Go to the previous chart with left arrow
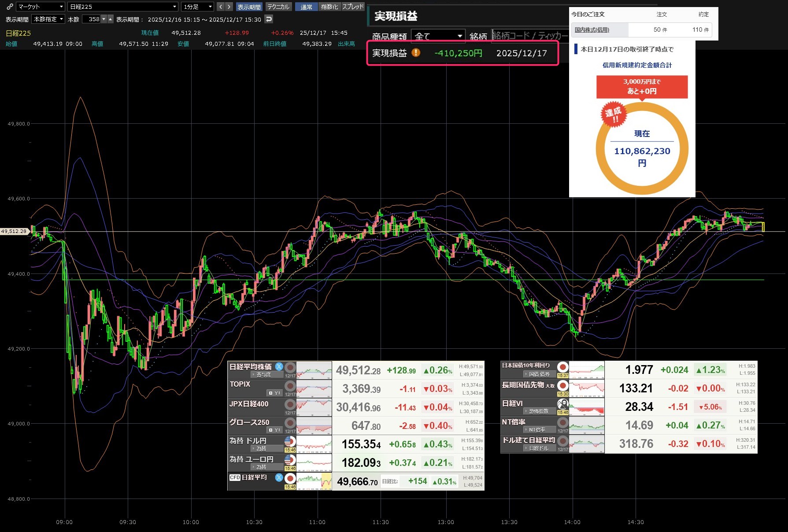Image resolution: width=788 pixels, height=532 pixels. pyautogui.click(x=221, y=7)
